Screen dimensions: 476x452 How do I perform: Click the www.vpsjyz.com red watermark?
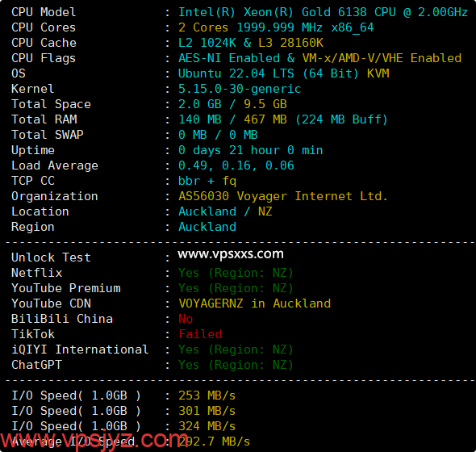pos(94,440)
